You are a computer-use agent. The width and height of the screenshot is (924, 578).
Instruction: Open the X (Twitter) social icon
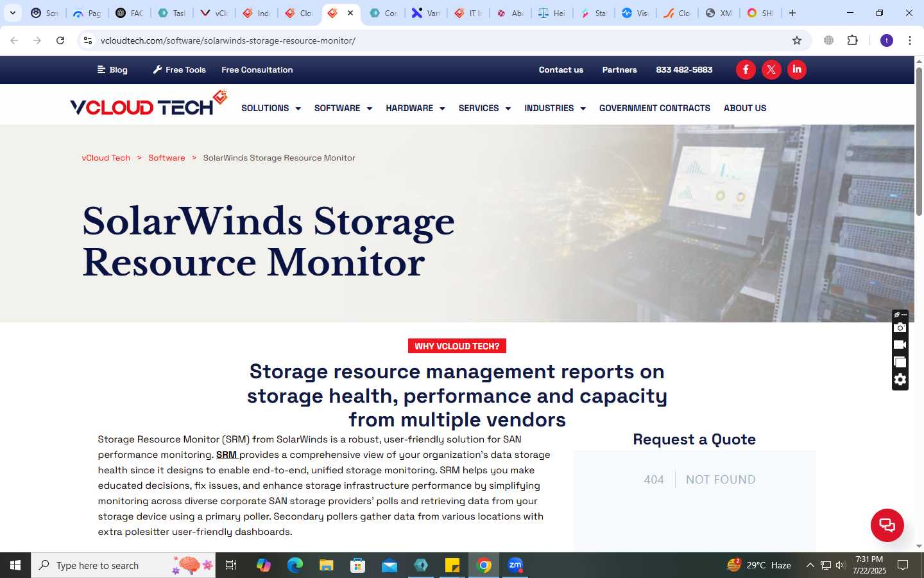pyautogui.click(x=771, y=69)
